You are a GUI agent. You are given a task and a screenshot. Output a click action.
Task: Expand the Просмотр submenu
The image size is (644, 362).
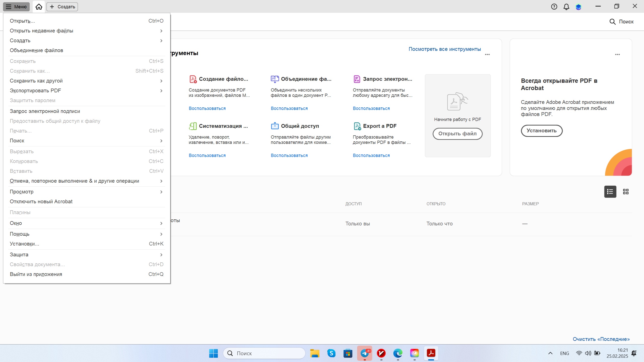tap(87, 192)
